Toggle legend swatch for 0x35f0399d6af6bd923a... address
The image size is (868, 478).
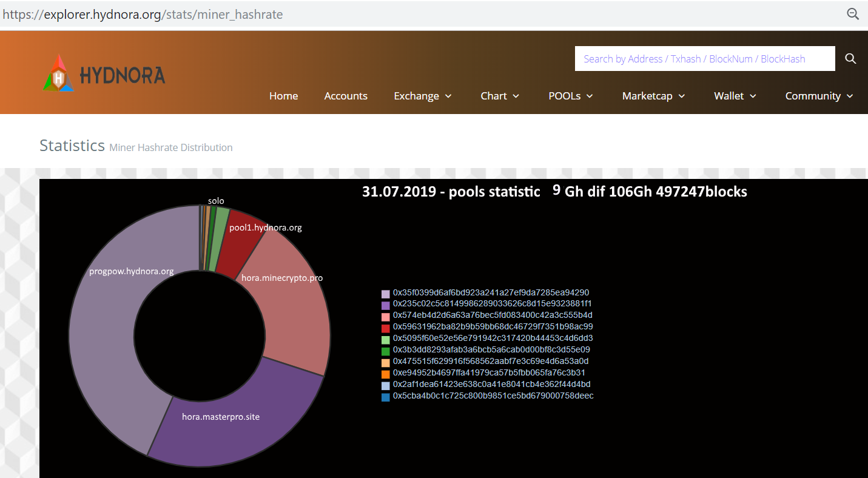[386, 294]
